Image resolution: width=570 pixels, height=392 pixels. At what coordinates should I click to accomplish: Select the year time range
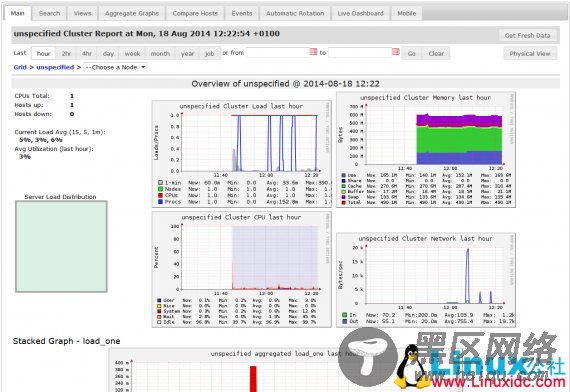pyautogui.click(x=187, y=53)
